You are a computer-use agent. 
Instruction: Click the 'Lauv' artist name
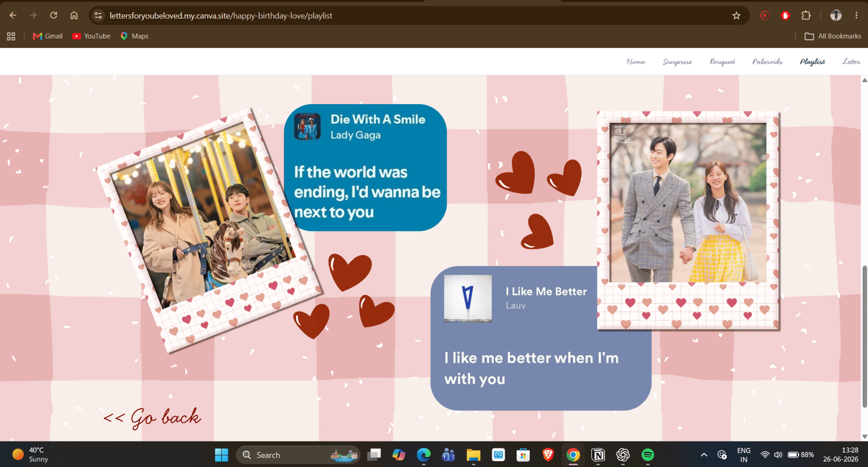pos(516,306)
